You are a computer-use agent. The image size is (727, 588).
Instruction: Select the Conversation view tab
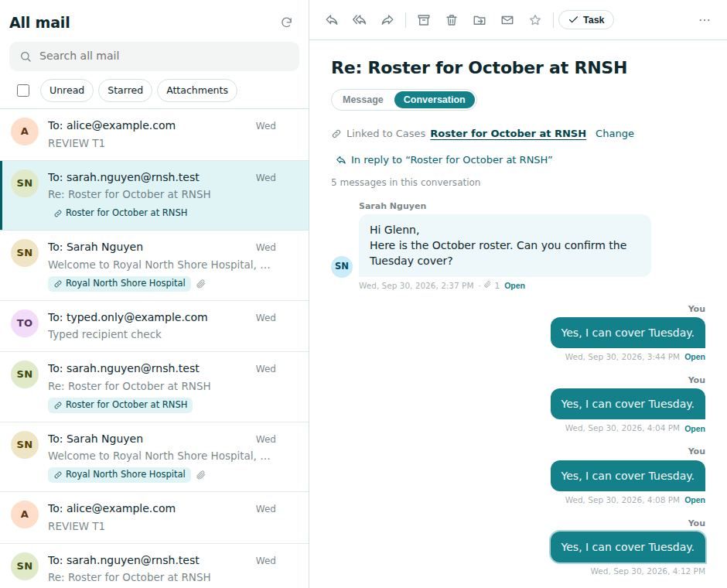tap(434, 100)
